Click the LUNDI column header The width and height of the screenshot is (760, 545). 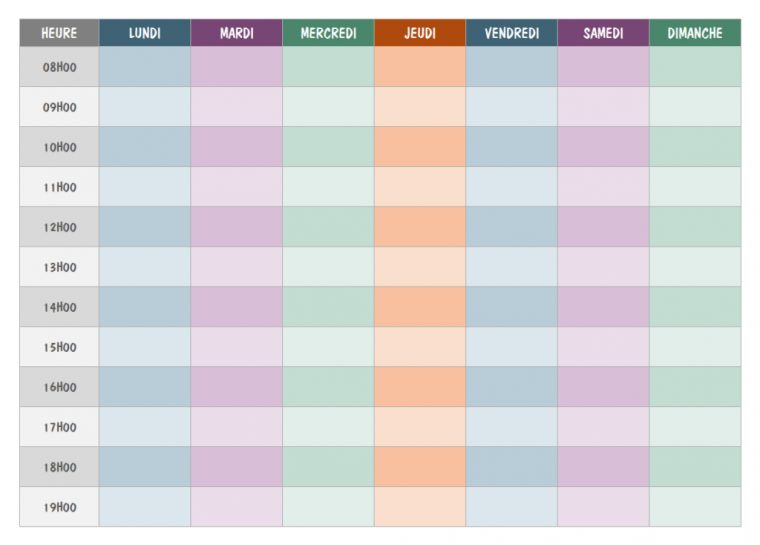pyautogui.click(x=144, y=33)
